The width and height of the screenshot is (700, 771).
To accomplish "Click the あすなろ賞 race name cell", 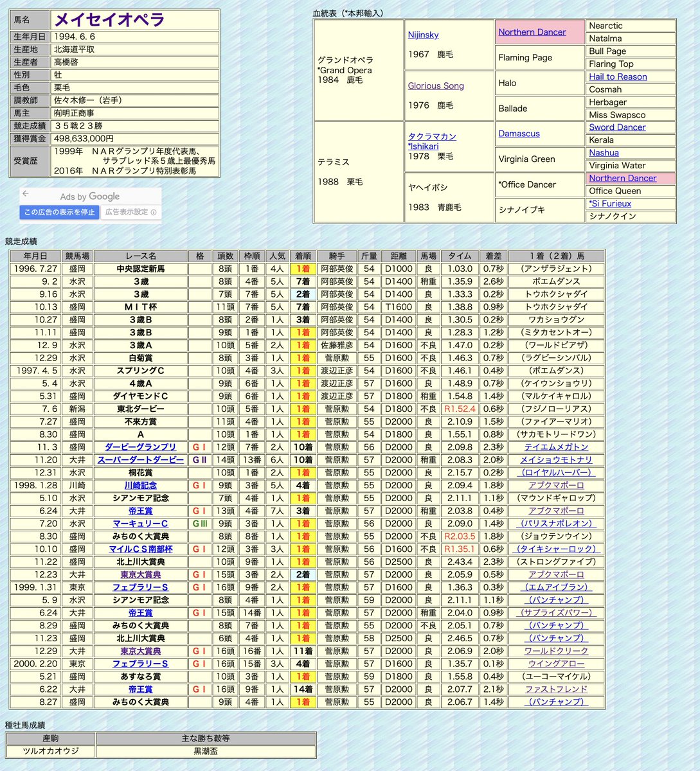I will (x=140, y=677).
